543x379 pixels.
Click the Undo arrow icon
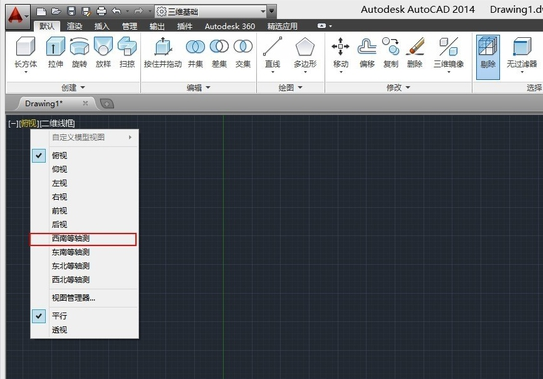(117, 11)
